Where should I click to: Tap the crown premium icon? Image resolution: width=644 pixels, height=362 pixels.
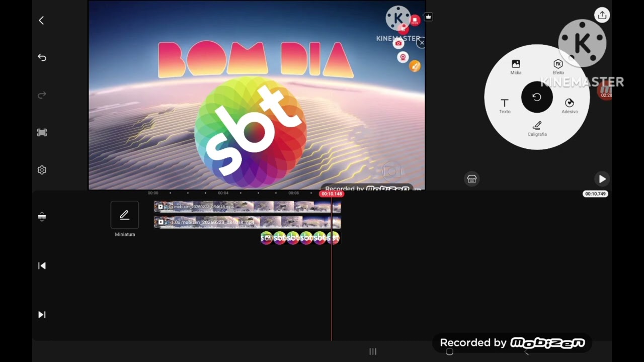coord(428,17)
